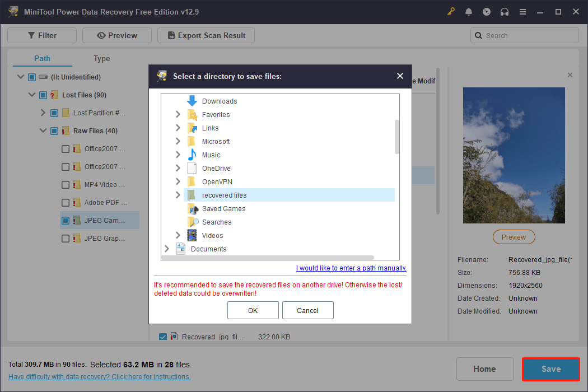The image size is (588, 392).
Task: Click the Preview toolbar button
Action: (x=117, y=35)
